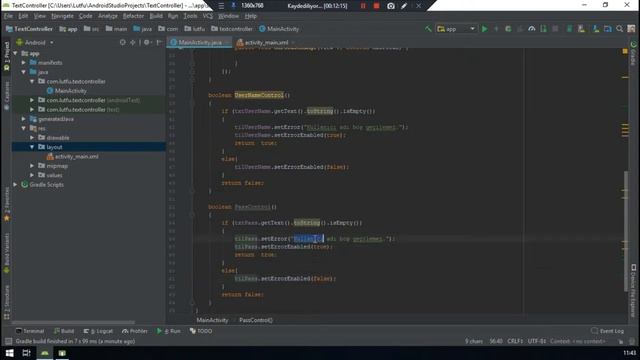Expand com.lutfu.textcontroller (androidTest) package

click(32, 100)
